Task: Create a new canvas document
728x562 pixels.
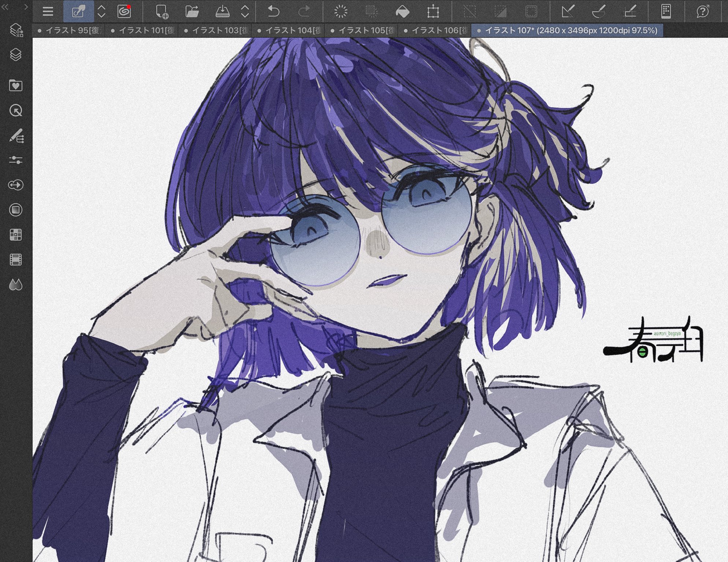Action: tap(161, 11)
